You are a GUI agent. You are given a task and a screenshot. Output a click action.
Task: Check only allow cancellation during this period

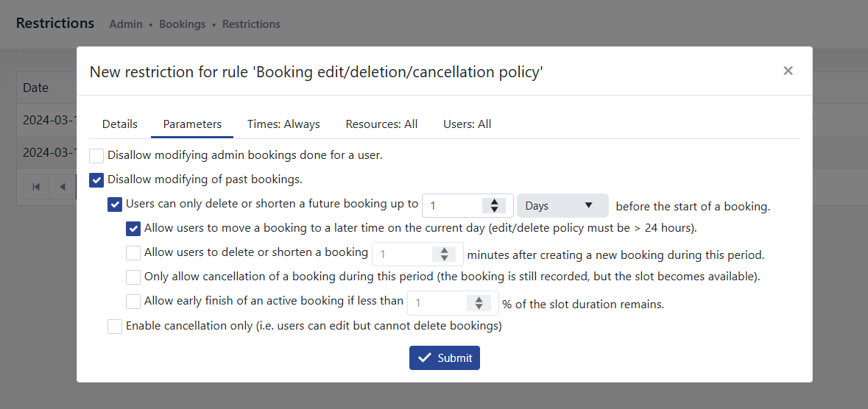(133, 277)
